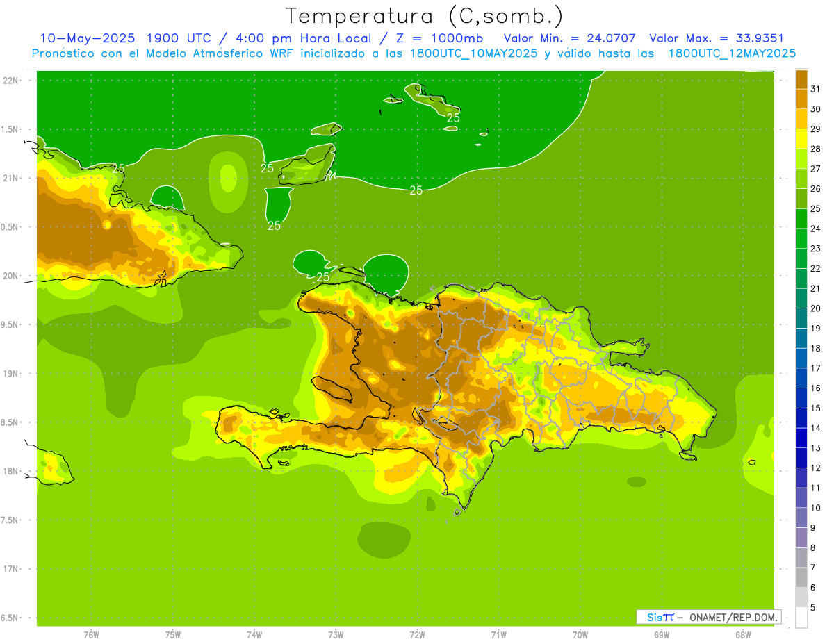Click the "1800UTC_12MAY2025" valid-until time text
The width and height of the screenshot is (834, 644).
pyautogui.click(x=732, y=53)
